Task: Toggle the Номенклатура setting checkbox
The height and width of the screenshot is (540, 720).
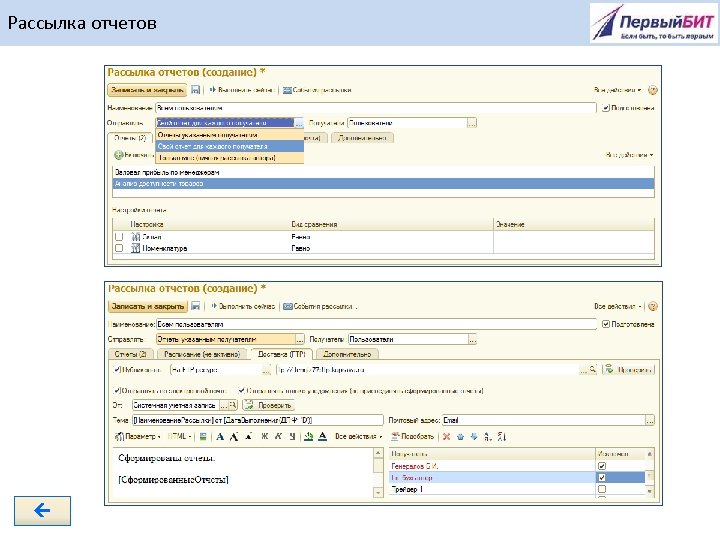Action: click(120, 247)
